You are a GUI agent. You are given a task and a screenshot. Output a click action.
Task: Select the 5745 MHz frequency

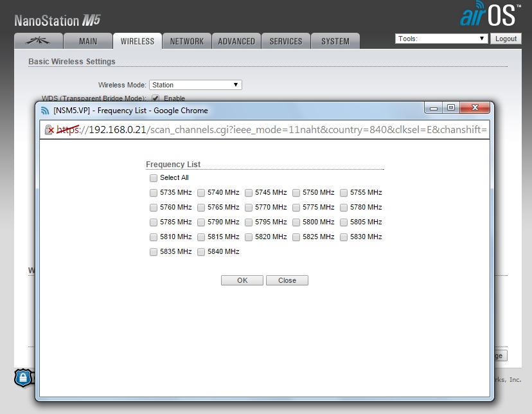tap(249, 193)
